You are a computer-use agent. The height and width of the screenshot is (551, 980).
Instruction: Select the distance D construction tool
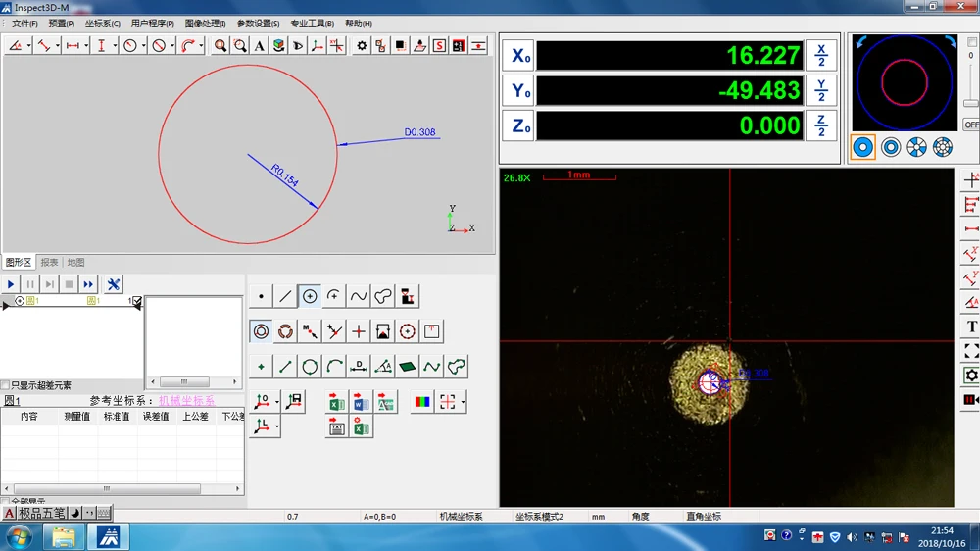[359, 367]
